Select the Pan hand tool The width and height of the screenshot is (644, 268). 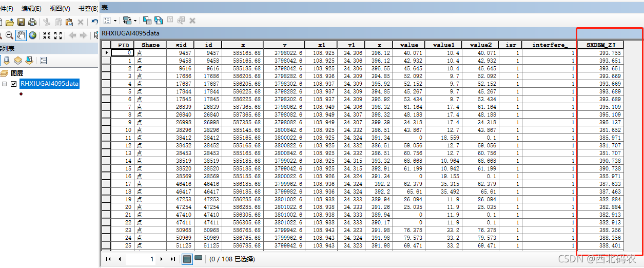click(21, 35)
